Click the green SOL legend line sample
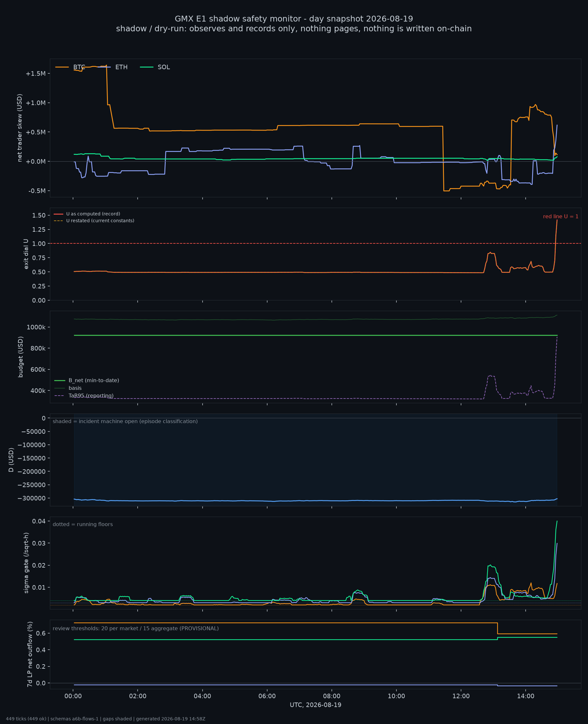Image resolution: width=588 pixels, height=724 pixels. click(147, 67)
